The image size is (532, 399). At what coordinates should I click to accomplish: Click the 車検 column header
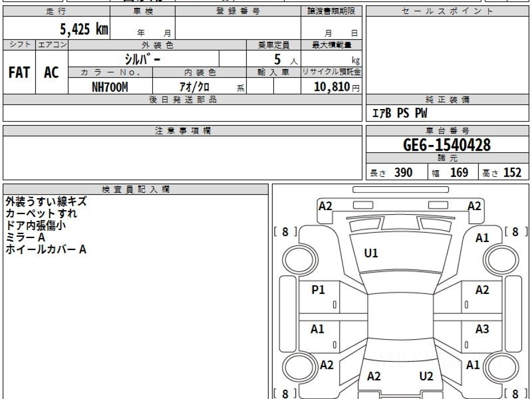pos(143,12)
